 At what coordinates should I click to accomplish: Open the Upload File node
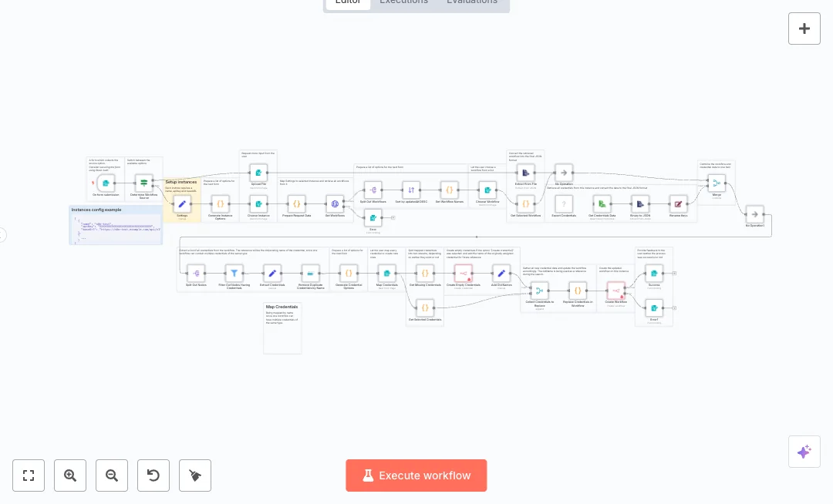258,172
